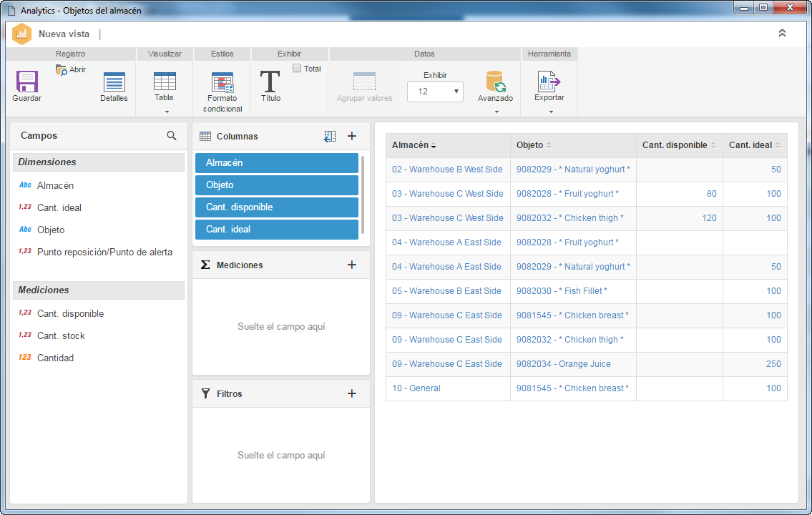
Task: Click the Sigma icon beside Mediciones
Action: coord(205,265)
